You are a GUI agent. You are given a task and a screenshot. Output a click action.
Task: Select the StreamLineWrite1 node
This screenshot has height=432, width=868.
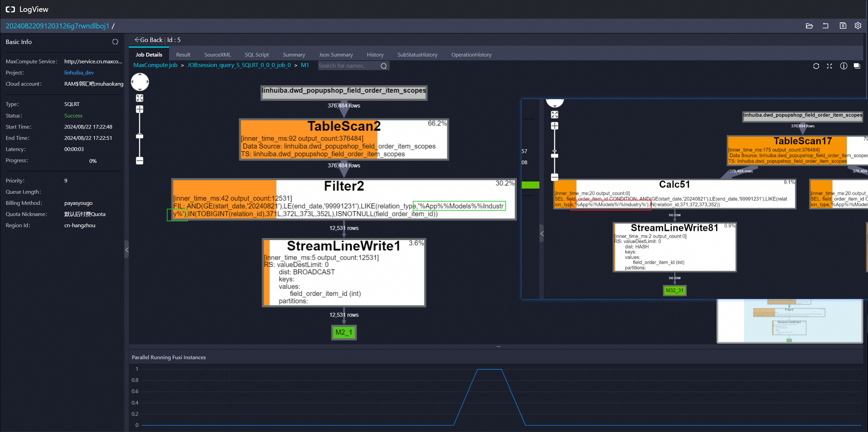344,273
